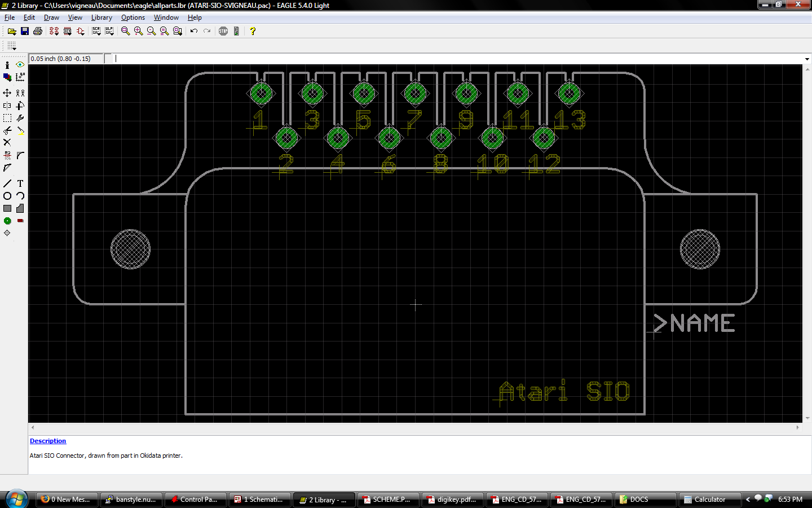The width and height of the screenshot is (812, 508).
Task: Zoom in with the plus magnifier
Action: [x=138, y=31]
